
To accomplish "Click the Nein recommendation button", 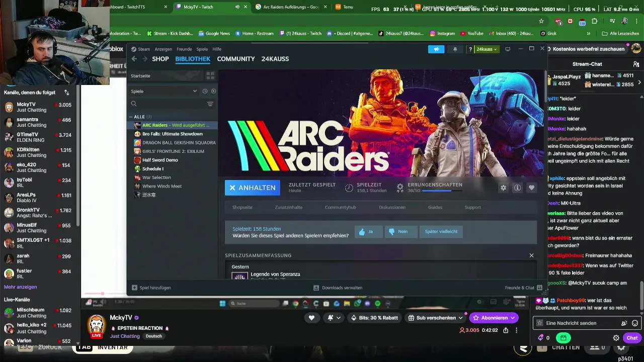I will (x=400, y=231).
